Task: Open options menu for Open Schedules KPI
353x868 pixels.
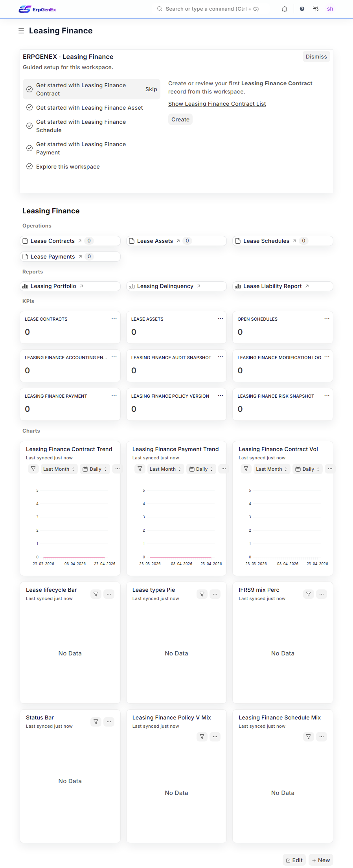Action: click(x=327, y=318)
